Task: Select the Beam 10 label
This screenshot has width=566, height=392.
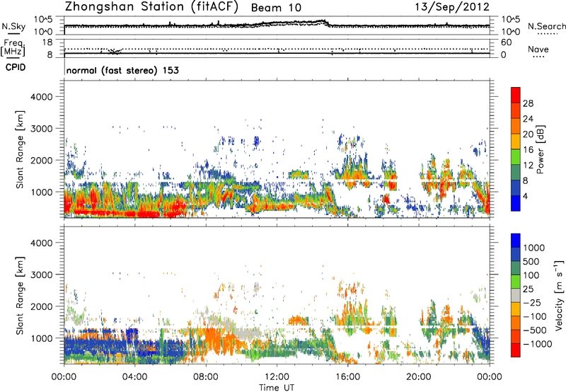Action: [x=276, y=8]
